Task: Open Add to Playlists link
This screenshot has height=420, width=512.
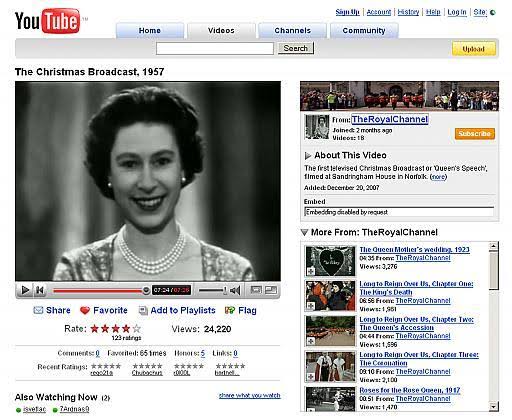Action: click(183, 310)
